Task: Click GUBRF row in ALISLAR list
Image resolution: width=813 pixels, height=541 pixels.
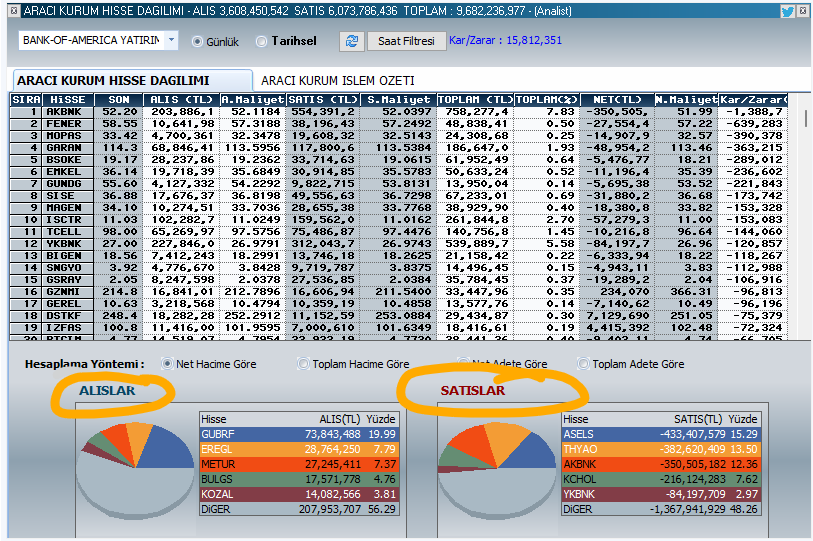Action: pos(299,434)
